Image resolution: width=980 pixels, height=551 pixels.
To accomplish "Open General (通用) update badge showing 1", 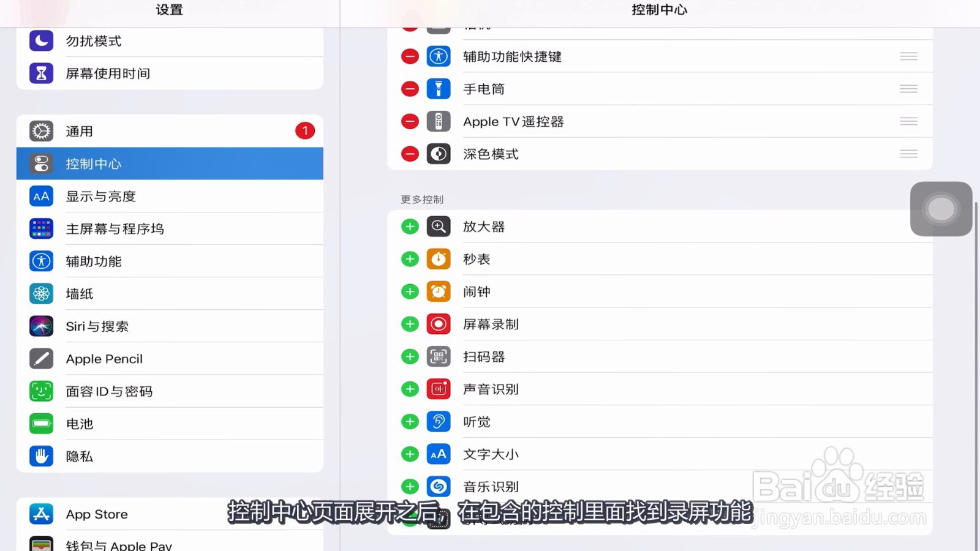I will 305,130.
